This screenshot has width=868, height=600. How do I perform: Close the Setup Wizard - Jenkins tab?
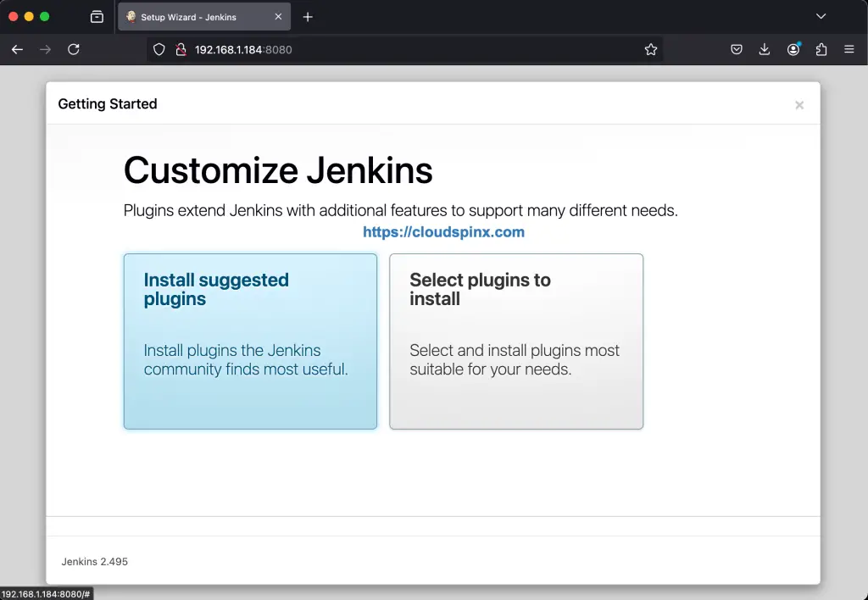[x=278, y=16]
